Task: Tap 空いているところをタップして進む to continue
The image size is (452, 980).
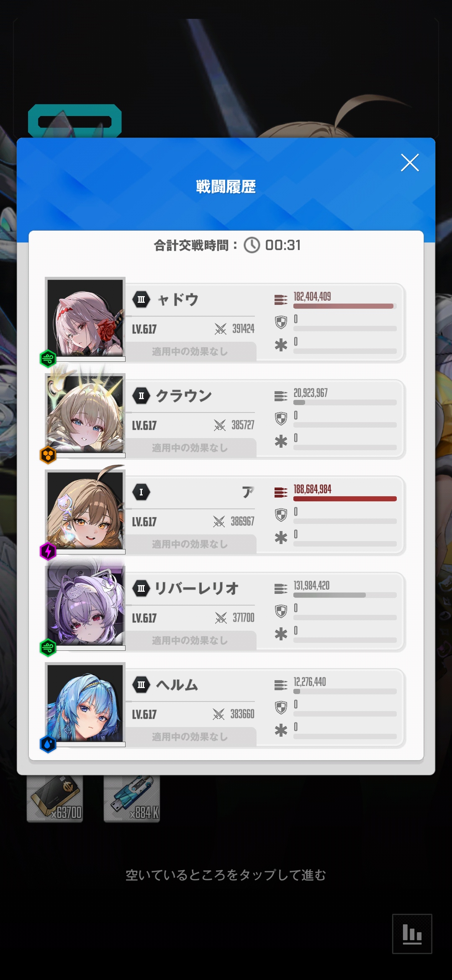Action: (x=226, y=875)
